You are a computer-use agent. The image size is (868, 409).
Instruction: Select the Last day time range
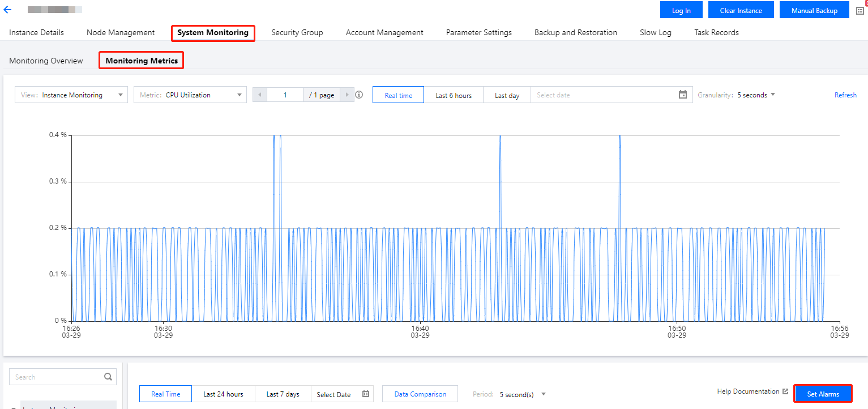(x=507, y=95)
